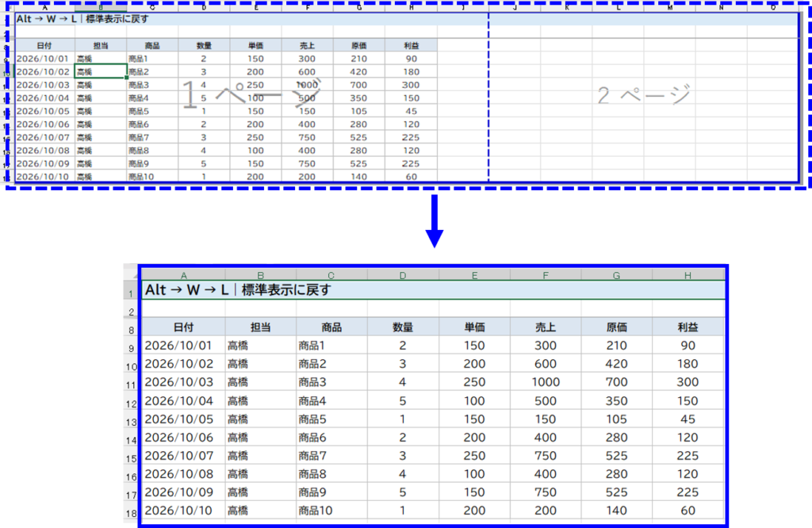Select column G header in normal view
The width and height of the screenshot is (812, 528).
616,275
